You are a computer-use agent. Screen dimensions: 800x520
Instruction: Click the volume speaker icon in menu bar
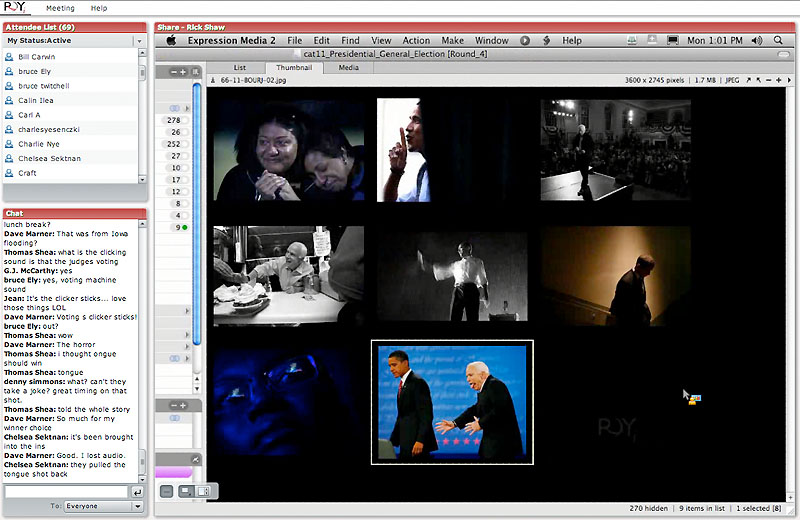coord(755,40)
